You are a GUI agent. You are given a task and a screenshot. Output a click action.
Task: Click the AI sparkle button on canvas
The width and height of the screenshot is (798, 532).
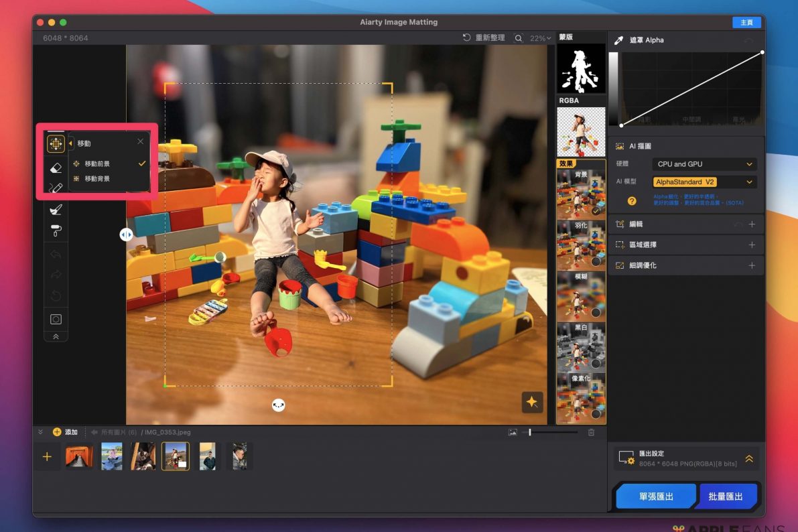tap(532, 402)
